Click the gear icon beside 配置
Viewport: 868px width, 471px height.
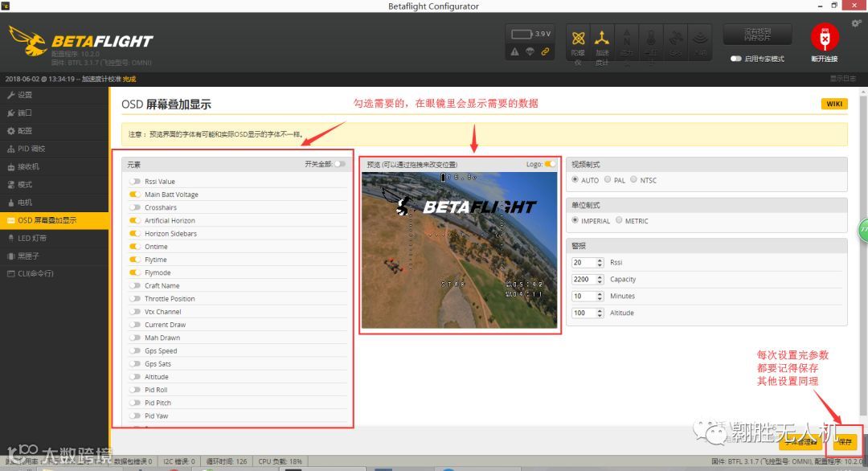coord(10,131)
